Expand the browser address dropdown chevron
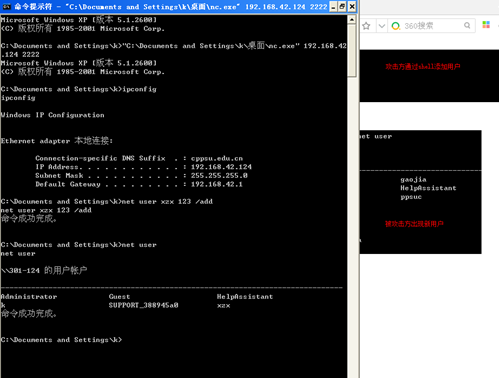499x378 pixels. click(x=382, y=26)
